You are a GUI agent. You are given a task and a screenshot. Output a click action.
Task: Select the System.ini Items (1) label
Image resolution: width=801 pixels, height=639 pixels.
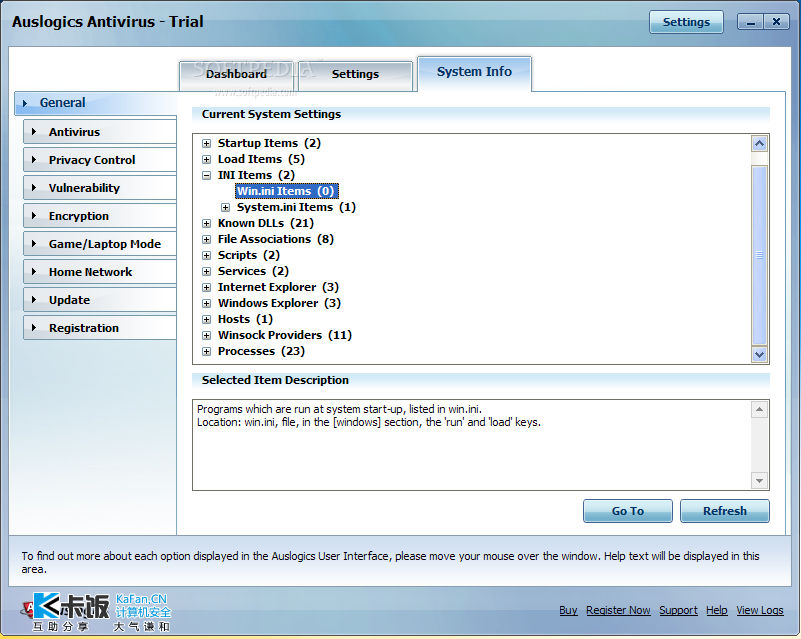click(x=296, y=207)
